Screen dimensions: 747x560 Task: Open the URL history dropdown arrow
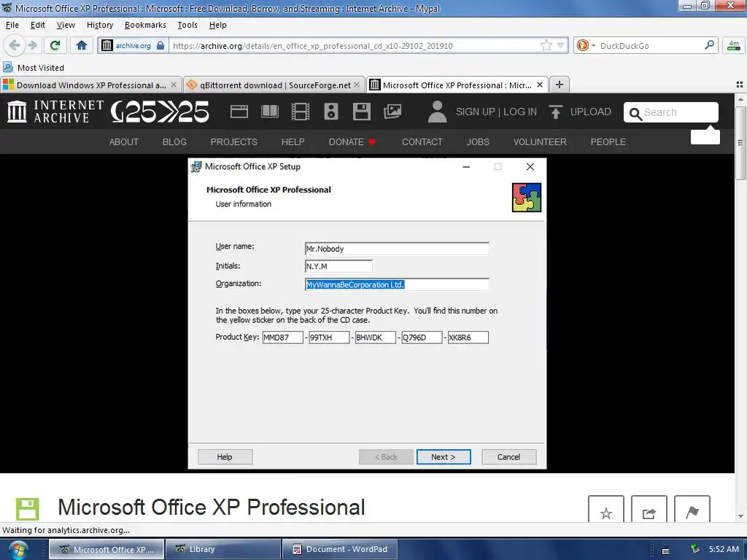click(561, 46)
